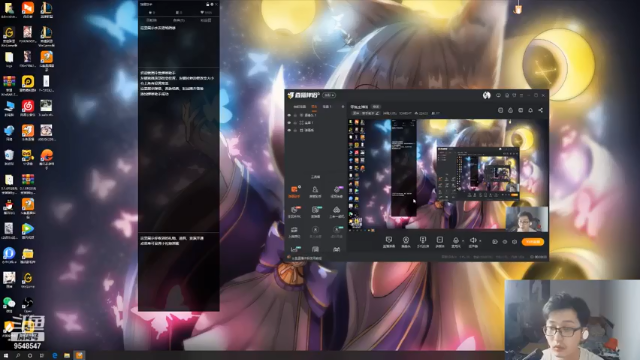Toggle eye visibility of the bottom source layer

(289, 130)
